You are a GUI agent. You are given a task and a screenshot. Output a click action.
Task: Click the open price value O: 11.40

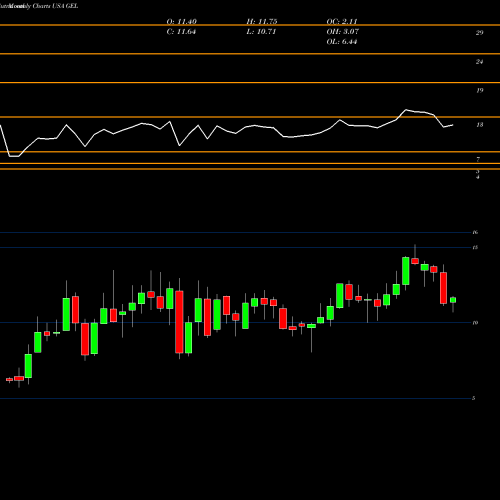tap(182, 22)
